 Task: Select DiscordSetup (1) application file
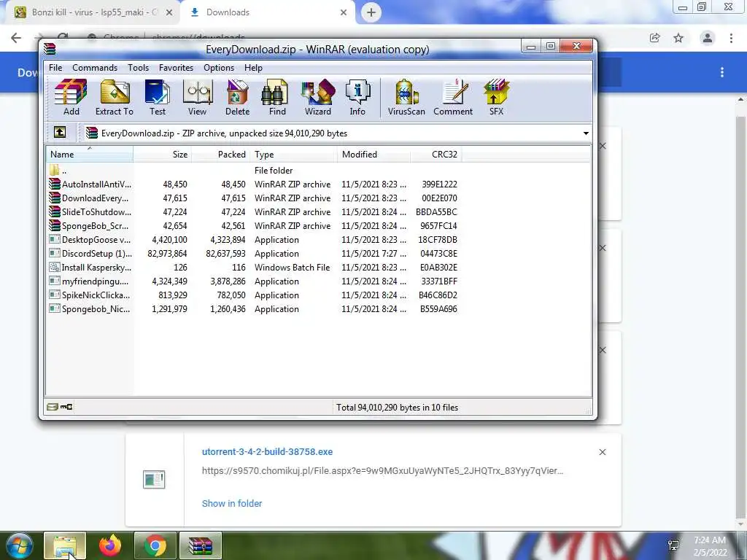pos(255,253)
